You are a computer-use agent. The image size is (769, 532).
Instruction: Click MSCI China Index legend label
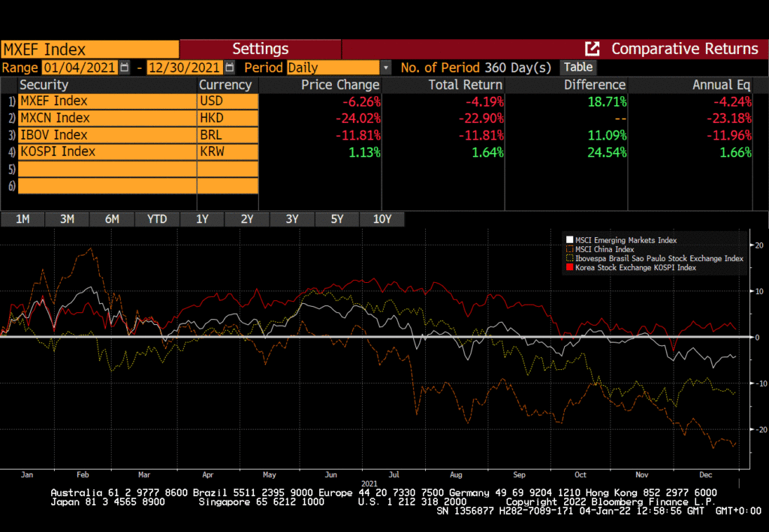coord(605,249)
